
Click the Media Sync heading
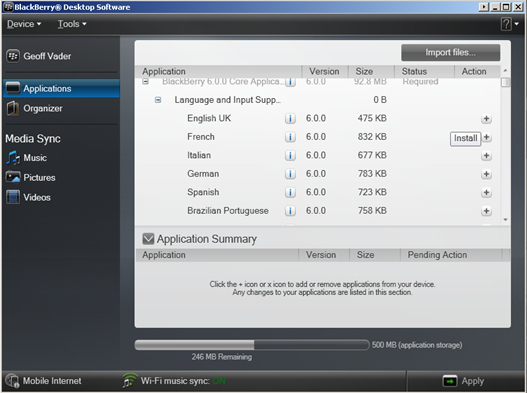pyautogui.click(x=33, y=139)
